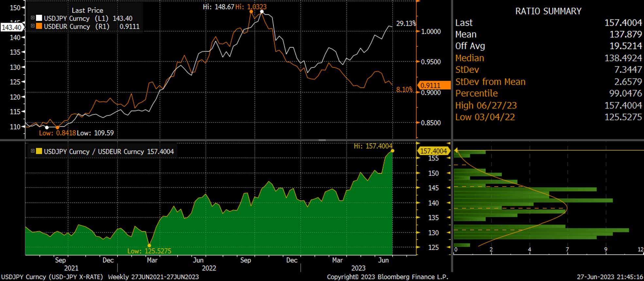Click the white USDJPY low point marker
This screenshot has width=644, height=281.
[47, 127]
